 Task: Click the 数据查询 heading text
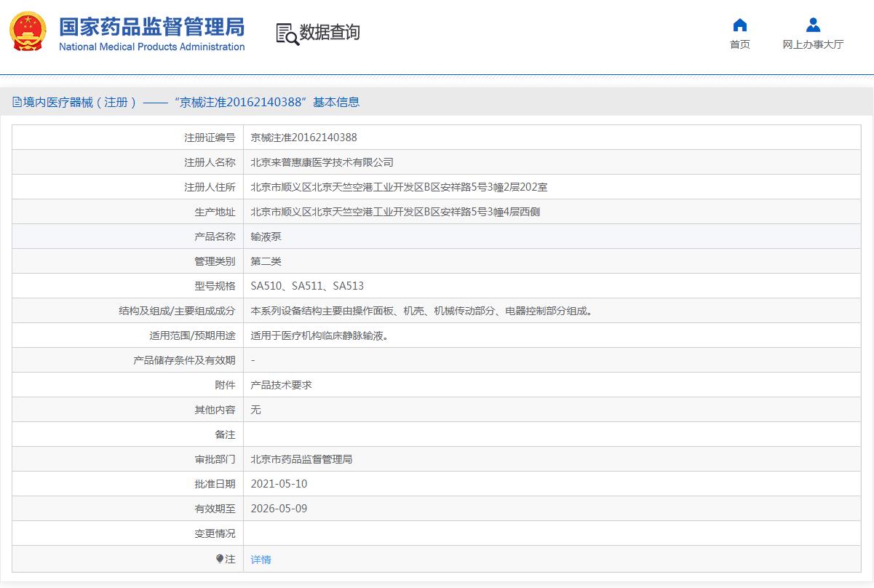pos(330,33)
